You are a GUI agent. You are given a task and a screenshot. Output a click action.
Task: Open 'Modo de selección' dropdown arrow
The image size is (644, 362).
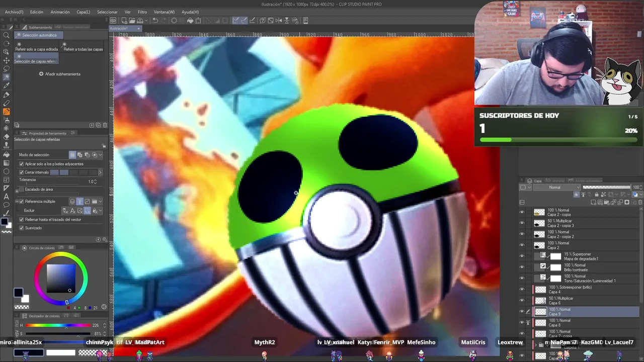[x=101, y=155]
